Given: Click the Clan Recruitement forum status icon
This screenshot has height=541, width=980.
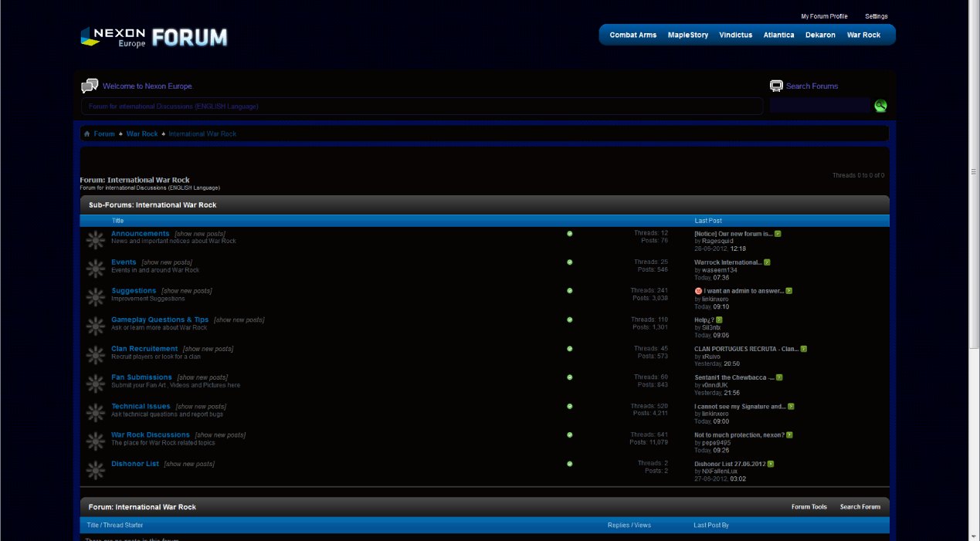Looking at the screenshot, I should tap(96, 355).
